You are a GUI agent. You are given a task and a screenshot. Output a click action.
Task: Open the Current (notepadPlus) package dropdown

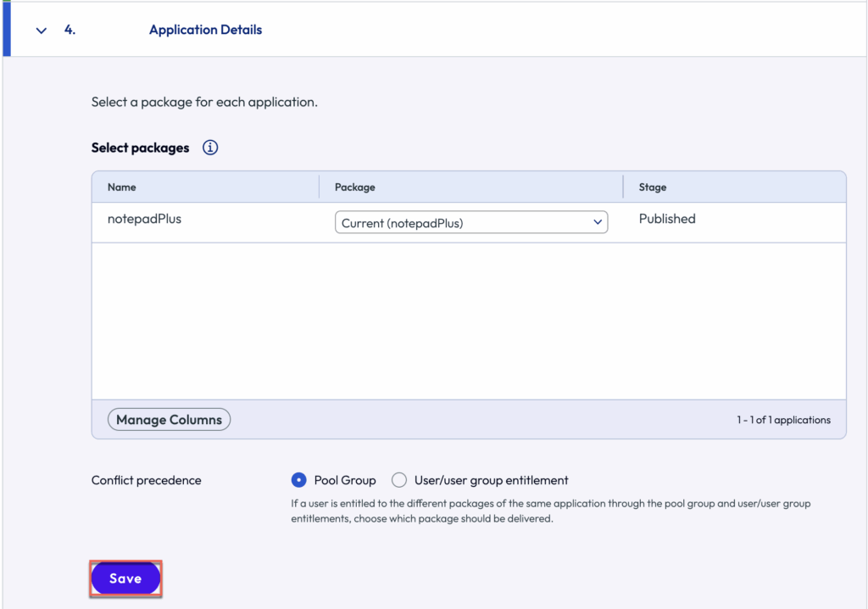pos(471,223)
